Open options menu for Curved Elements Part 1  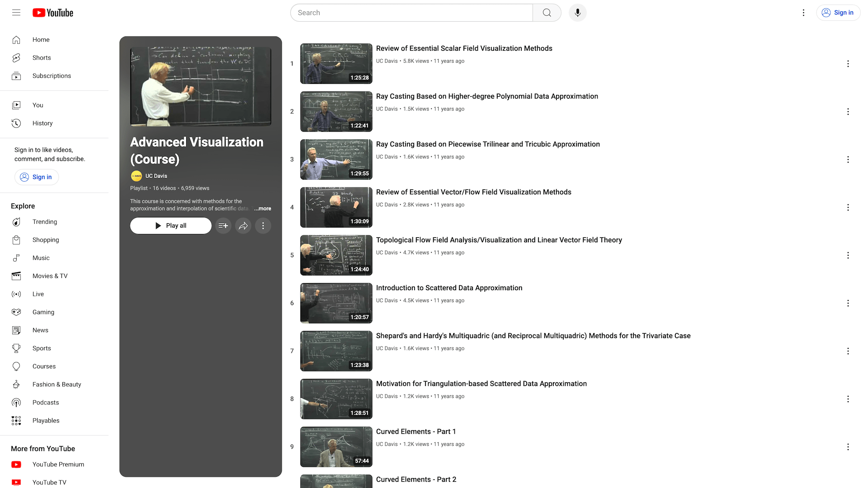click(848, 447)
